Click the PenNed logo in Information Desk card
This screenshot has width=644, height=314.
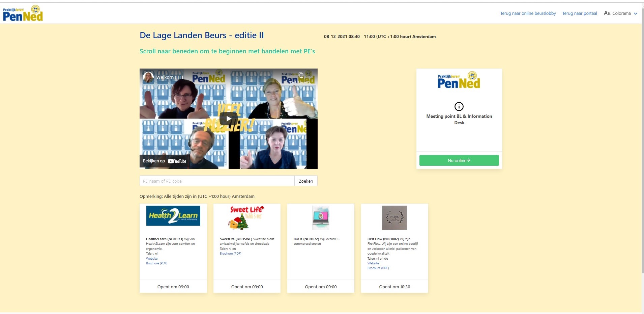point(459,80)
